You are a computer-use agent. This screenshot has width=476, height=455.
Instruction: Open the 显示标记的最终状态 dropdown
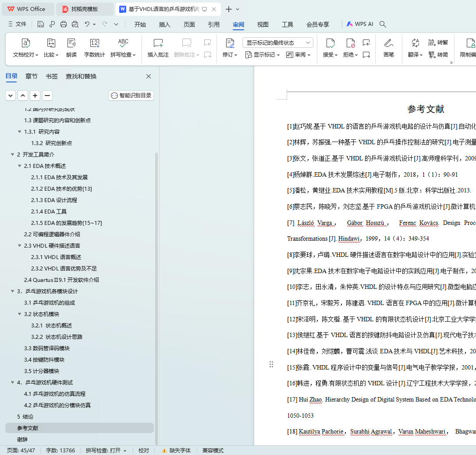click(278, 43)
